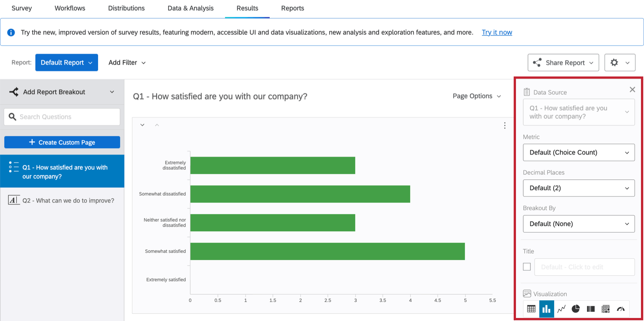Select Q2 - What can we do to improve

click(68, 201)
